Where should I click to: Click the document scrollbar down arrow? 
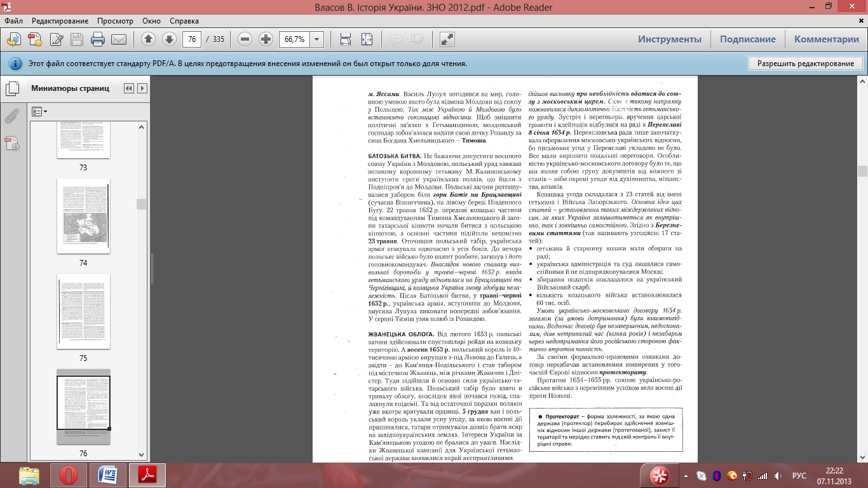click(x=862, y=457)
